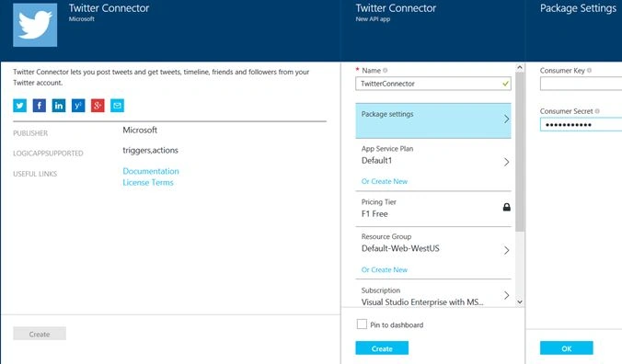The height and width of the screenshot is (364, 622).
Task: Click the Name field info icon
Action: (386, 71)
